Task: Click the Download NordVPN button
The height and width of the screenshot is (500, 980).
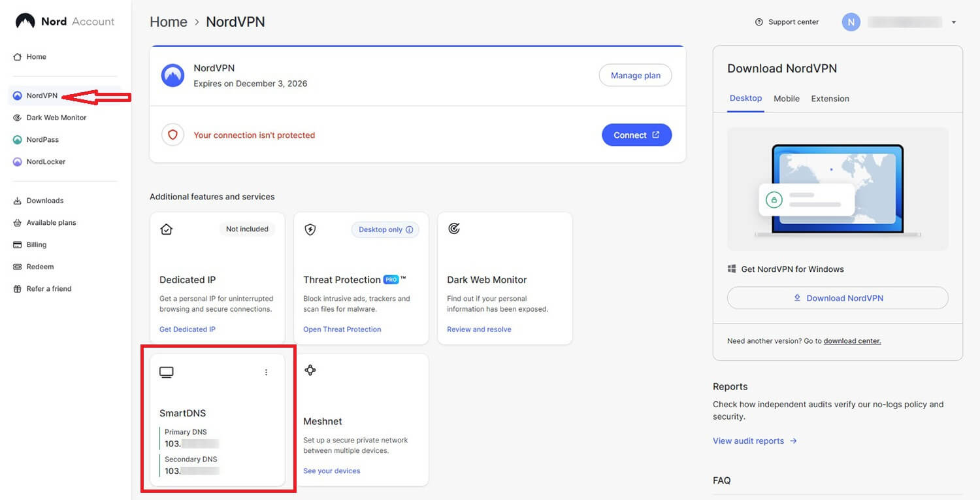Action: coord(838,297)
